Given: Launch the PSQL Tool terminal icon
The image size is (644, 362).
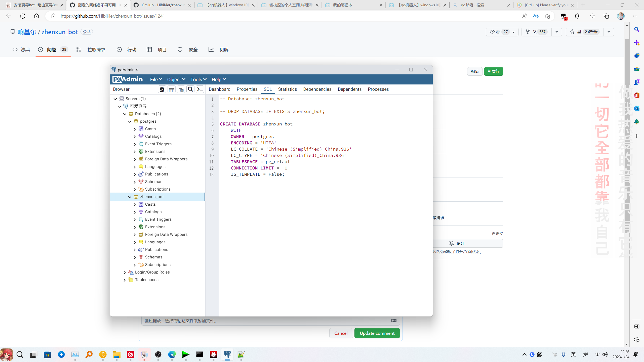Looking at the screenshot, I should click(200, 89).
